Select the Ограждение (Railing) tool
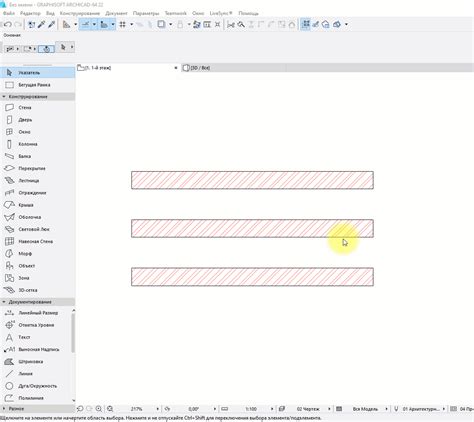The width and height of the screenshot is (474, 422). click(38, 193)
